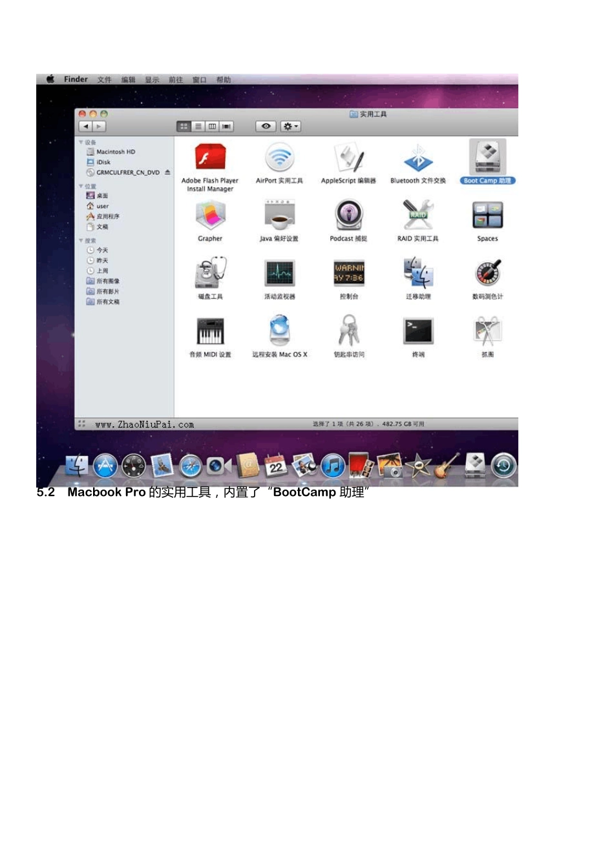Open Remote Install Mac OS X
Image resolution: width=614 pixels, height=868 pixels.
(x=279, y=331)
